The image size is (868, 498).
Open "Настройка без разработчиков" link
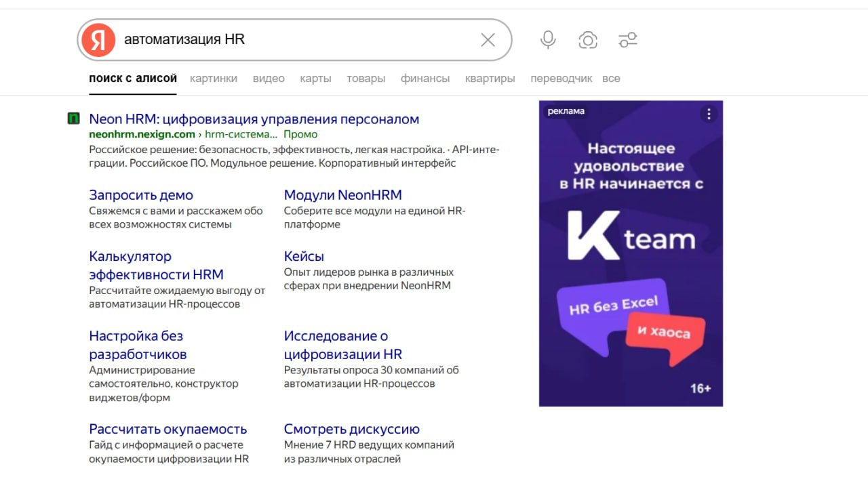coord(138,345)
